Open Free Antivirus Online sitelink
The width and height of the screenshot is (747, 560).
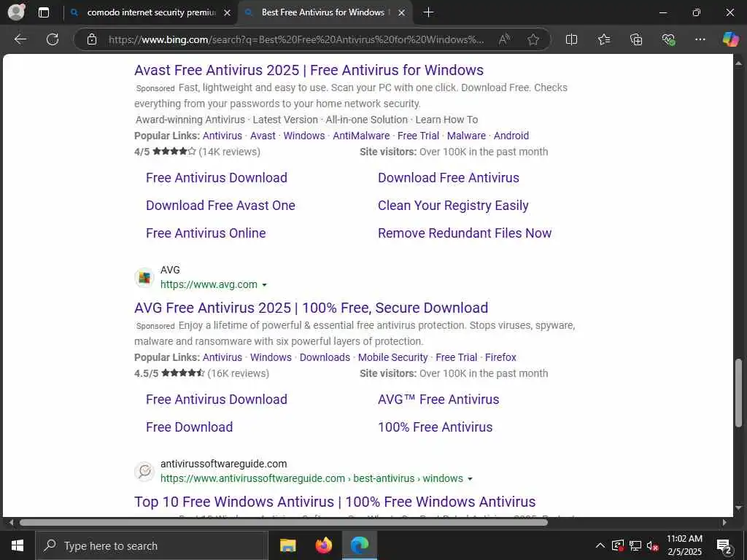206,233
